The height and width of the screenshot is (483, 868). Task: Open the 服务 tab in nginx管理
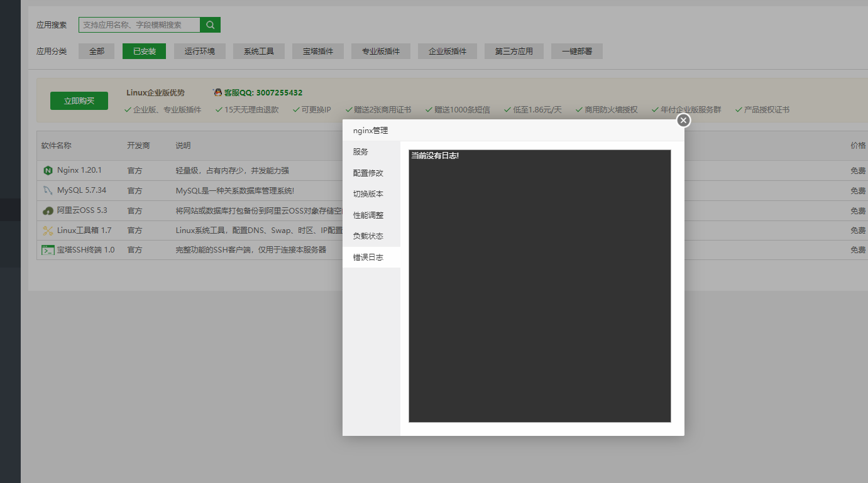tap(371, 152)
